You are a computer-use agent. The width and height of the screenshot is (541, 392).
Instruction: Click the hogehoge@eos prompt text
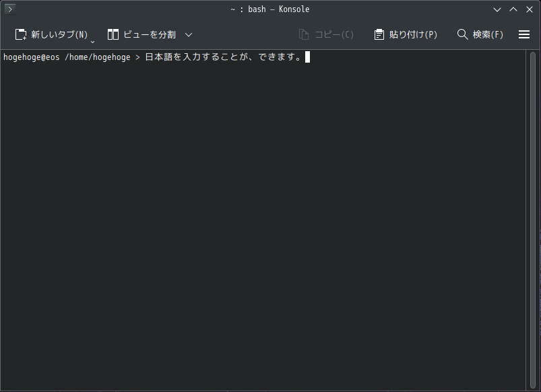coord(32,57)
